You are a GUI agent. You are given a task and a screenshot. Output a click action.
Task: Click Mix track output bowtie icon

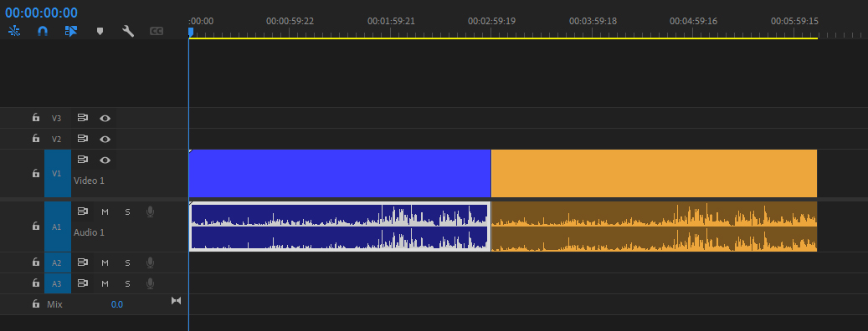[x=176, y=301]
